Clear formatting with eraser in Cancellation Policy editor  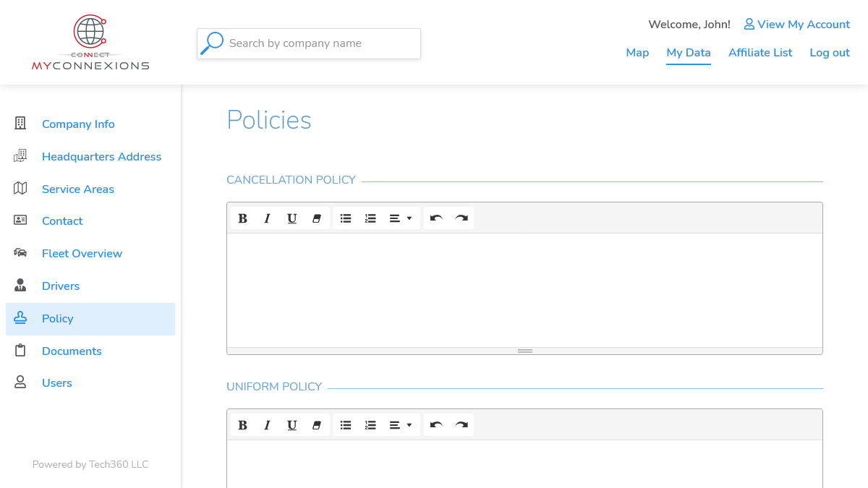(x=316, y=218)
